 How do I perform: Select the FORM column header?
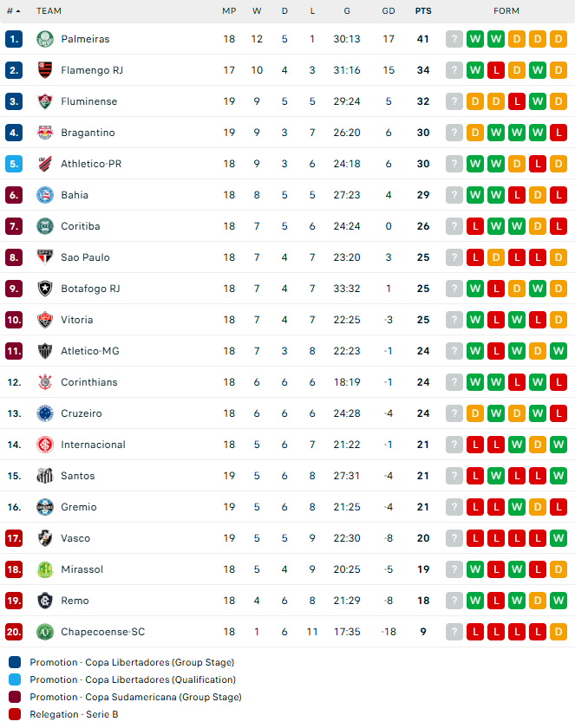pyautogui.click(x=506, y=11)
